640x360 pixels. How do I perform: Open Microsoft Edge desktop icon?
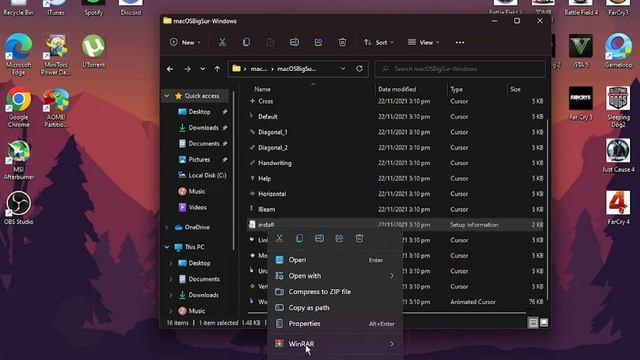click(x=18, y=54)
